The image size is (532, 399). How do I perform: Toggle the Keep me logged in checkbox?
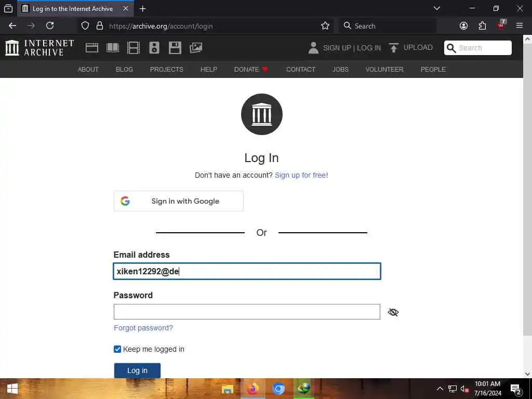coord(117,349)
